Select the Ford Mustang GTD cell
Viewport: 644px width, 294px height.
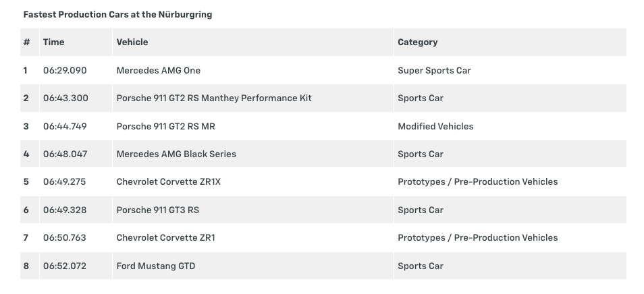(x=156, y=266)
